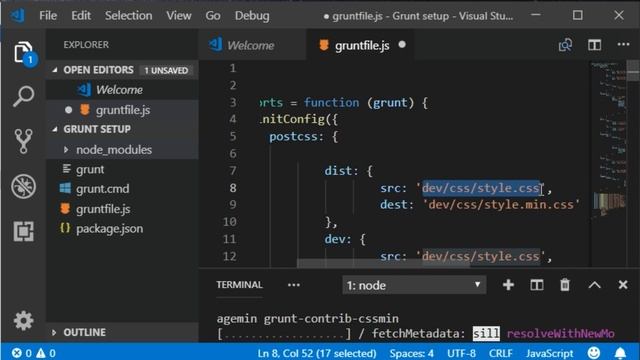Open the View menu
640x360 pixels.
(x=179, y=16)
